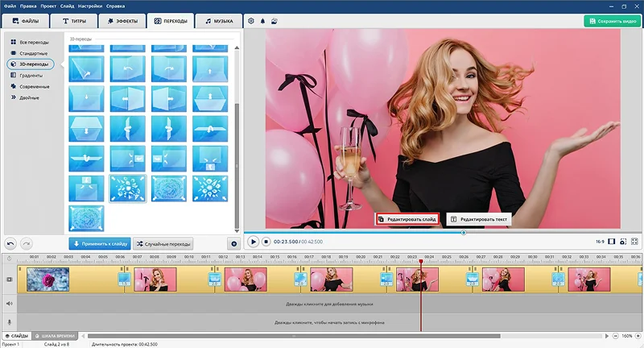Choose the highlighted shatter-outward transition thumbnail
This screenshot has height=348, width=644.
(128, 188)
